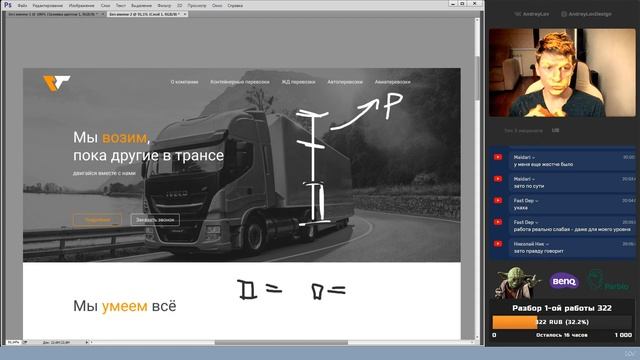This screenshot has height=360, width=640.
Task: Click YouTube icon beside 'зато по сути'
Action: (498, 179)
